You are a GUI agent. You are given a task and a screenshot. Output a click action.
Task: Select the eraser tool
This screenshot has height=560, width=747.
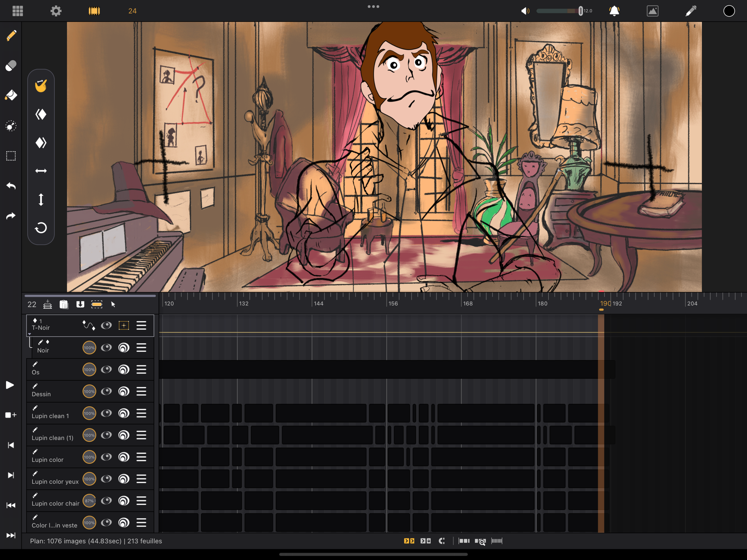coord(11,65)
